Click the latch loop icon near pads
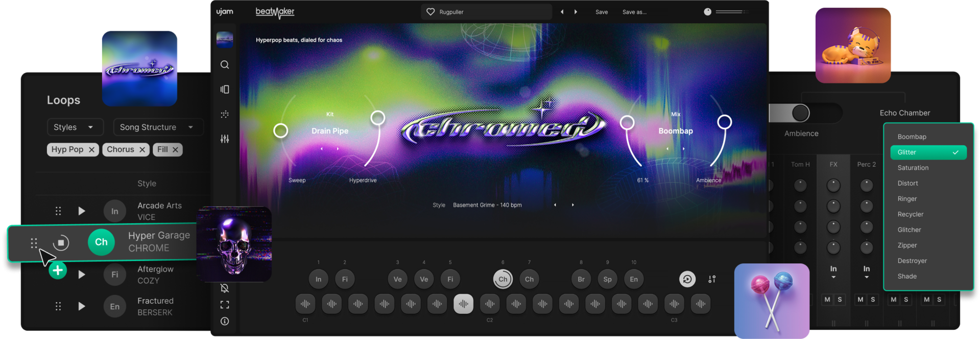The width and height of the screenshot is (980, 339). coord(687,279)
